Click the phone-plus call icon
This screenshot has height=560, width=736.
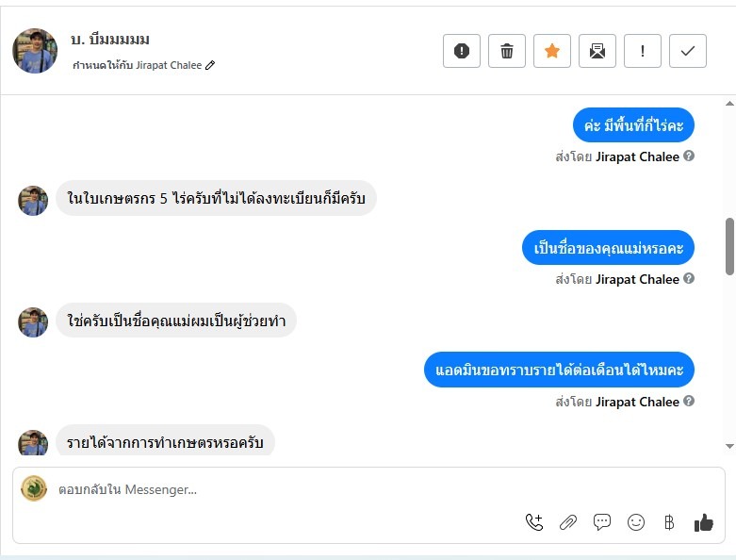coord(534,522)
